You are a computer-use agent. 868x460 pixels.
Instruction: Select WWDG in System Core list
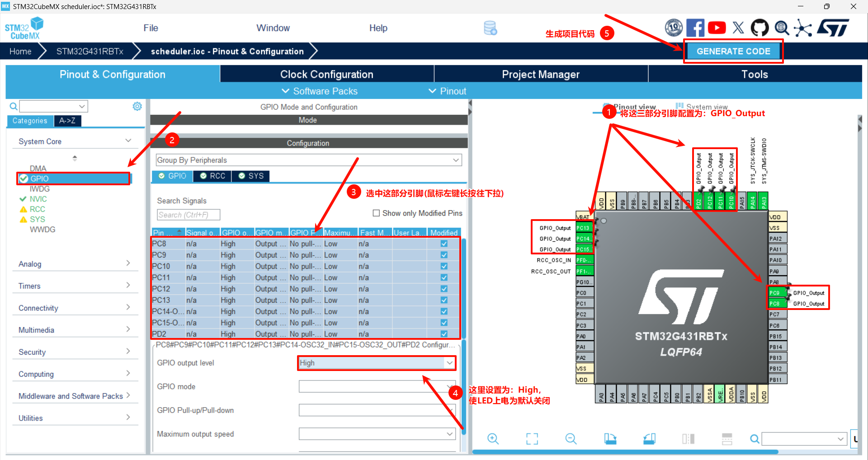[42, 230]
